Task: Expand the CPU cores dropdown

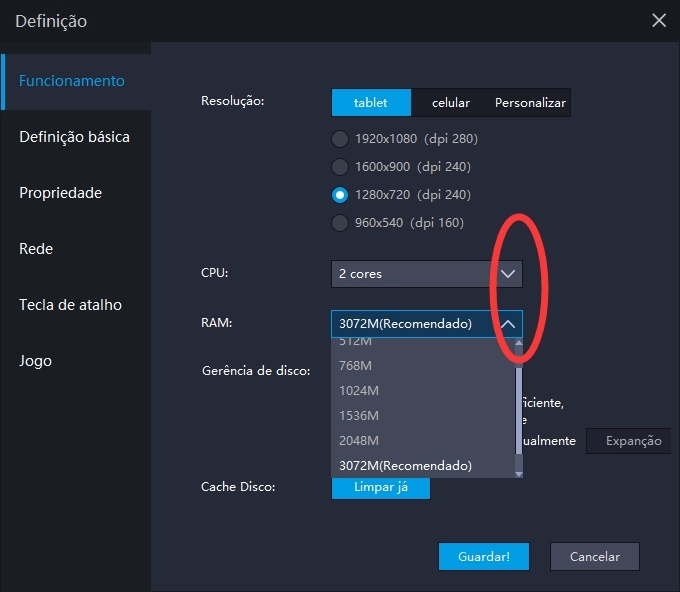Action: [x=508, y=274]
